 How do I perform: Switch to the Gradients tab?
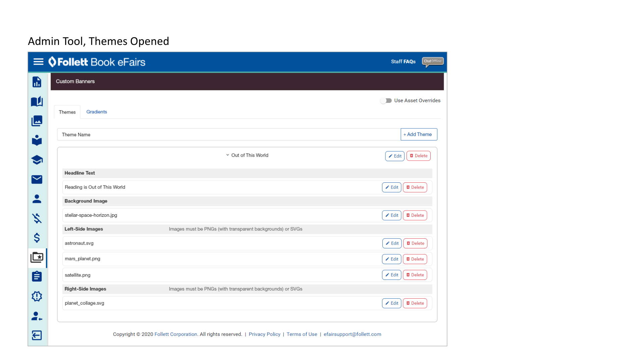click(x=97, y=112)
